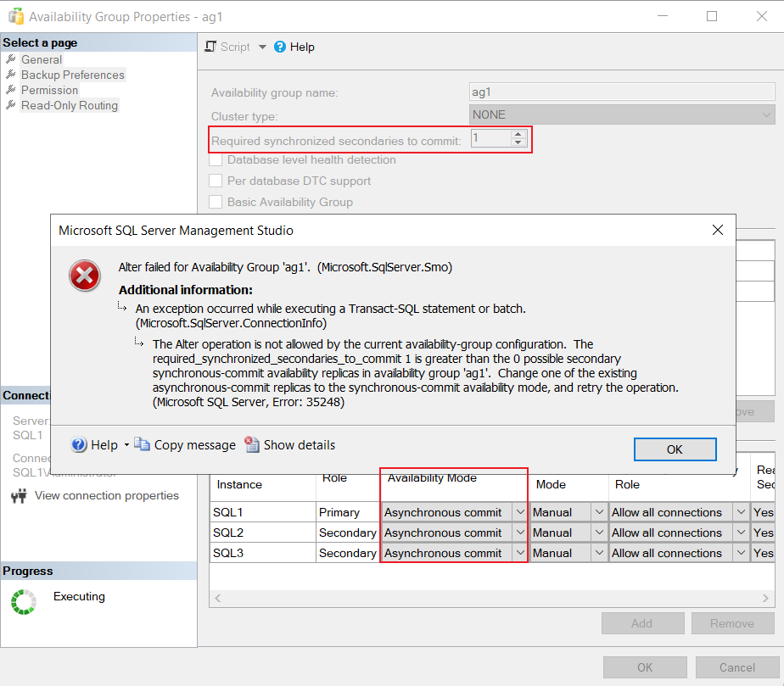Open SQL2 Availability Mode dropdown
Viewport: 784px width, 686px height.
pyautogui.click(x=520, y=533)
